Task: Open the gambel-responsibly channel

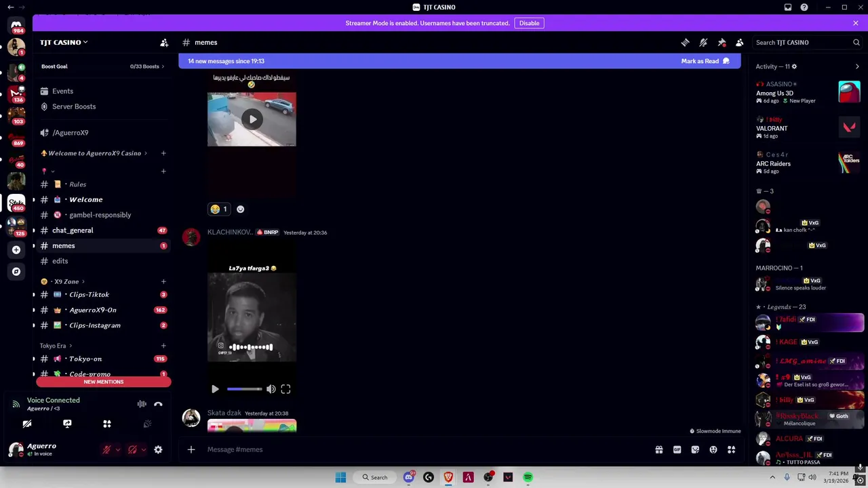Action: point(102,215)
